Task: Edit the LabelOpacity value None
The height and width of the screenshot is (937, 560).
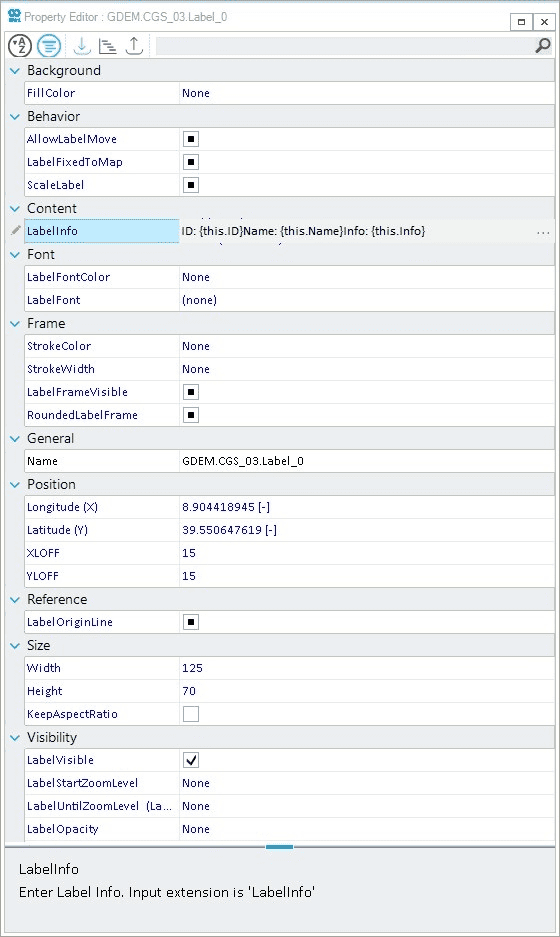Action: (196, 829)
